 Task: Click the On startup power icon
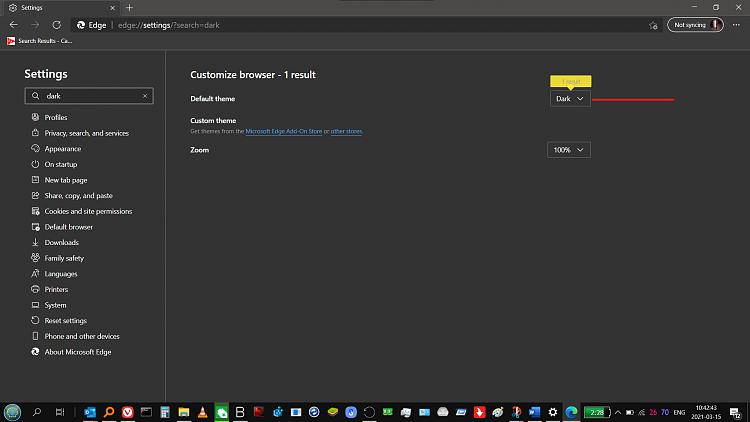35,164
